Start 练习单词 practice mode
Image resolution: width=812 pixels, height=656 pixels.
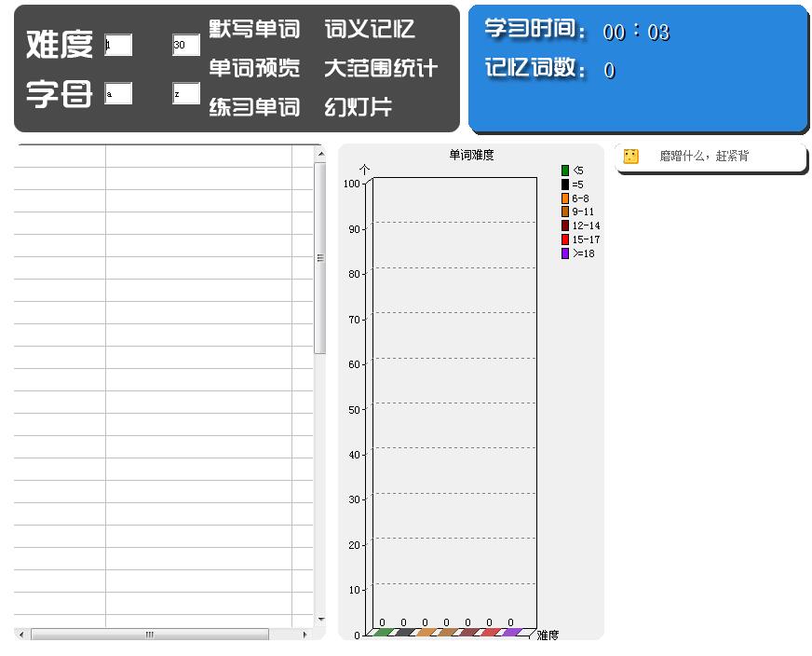[253, 107]
